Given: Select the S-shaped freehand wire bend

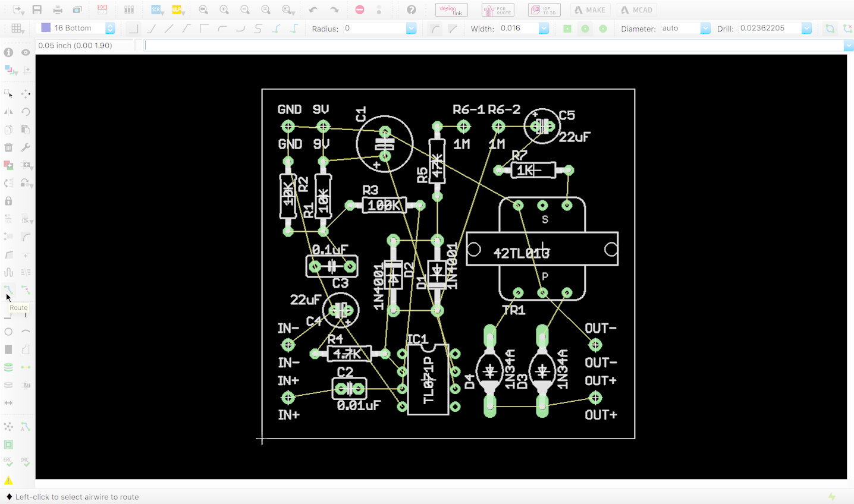Looking at the screenshot, I should point(258,29).
